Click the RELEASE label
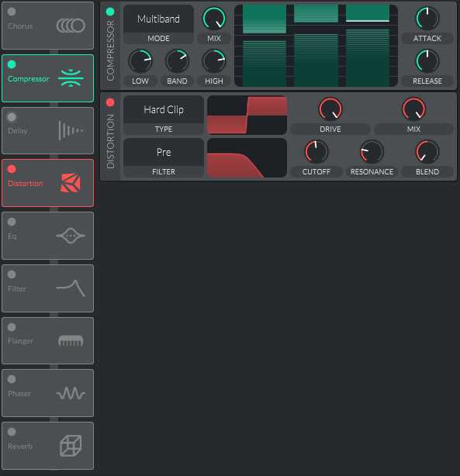 click(427, 81)
